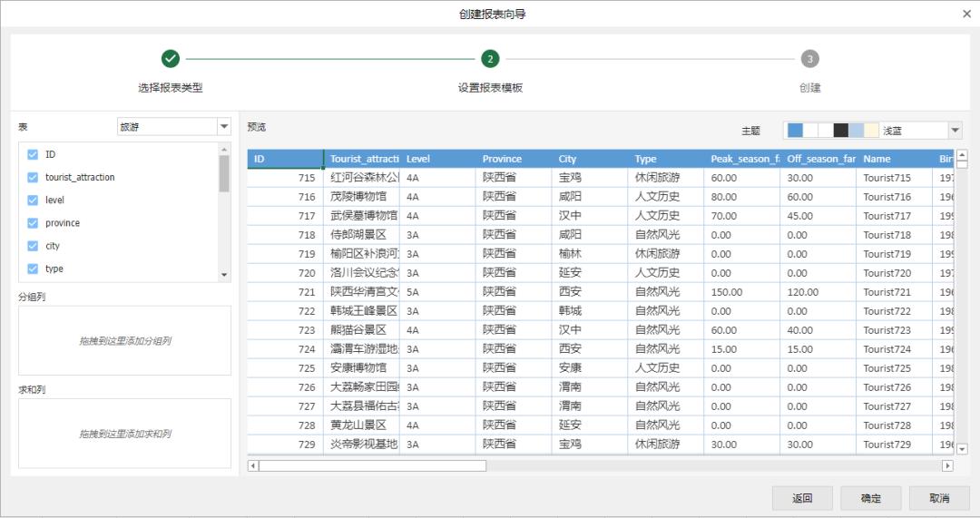980x518 pixels.
Task: Click the field list scroll up arrow
Action: [224, 149]
